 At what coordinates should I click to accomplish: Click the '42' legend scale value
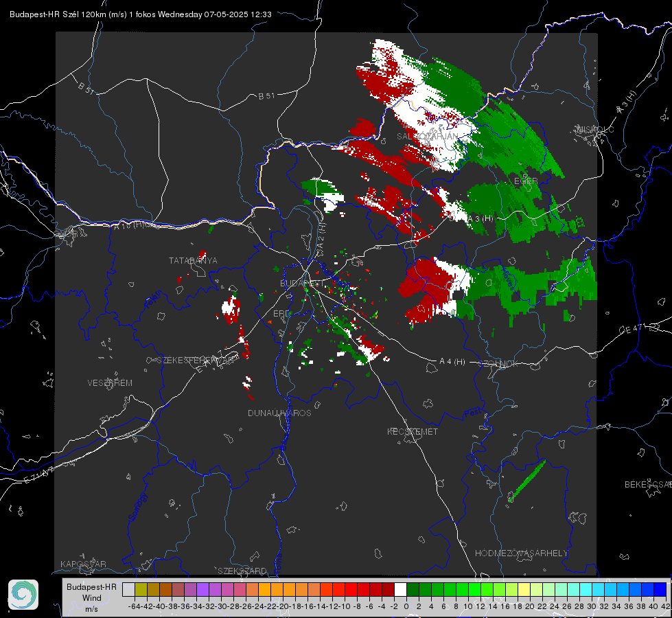tap(665, 606)
